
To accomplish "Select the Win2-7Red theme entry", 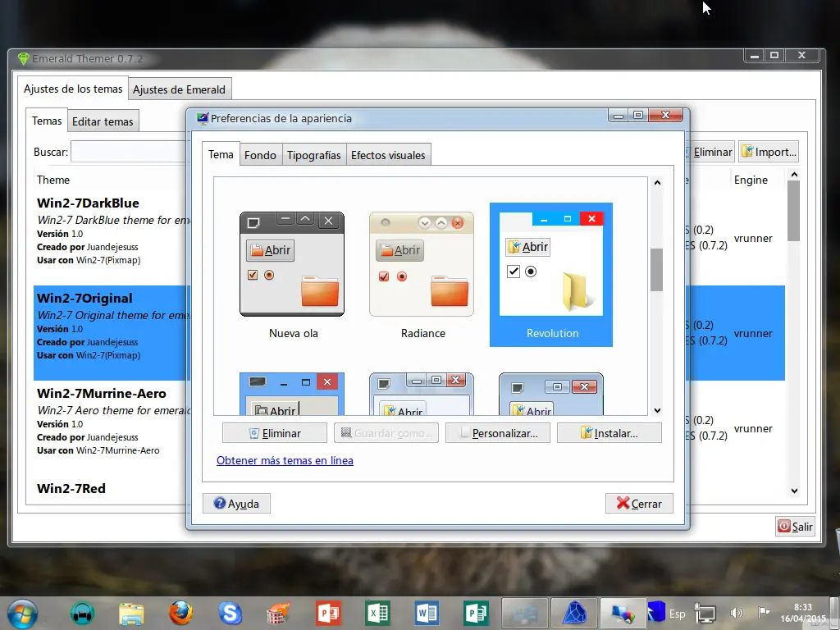I will [112, 489].
